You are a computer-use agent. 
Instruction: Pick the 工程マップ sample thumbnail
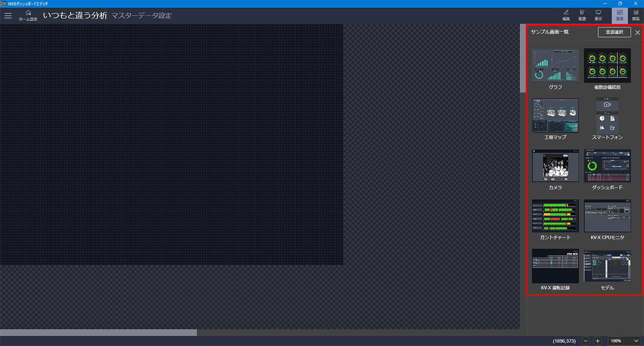555,115
